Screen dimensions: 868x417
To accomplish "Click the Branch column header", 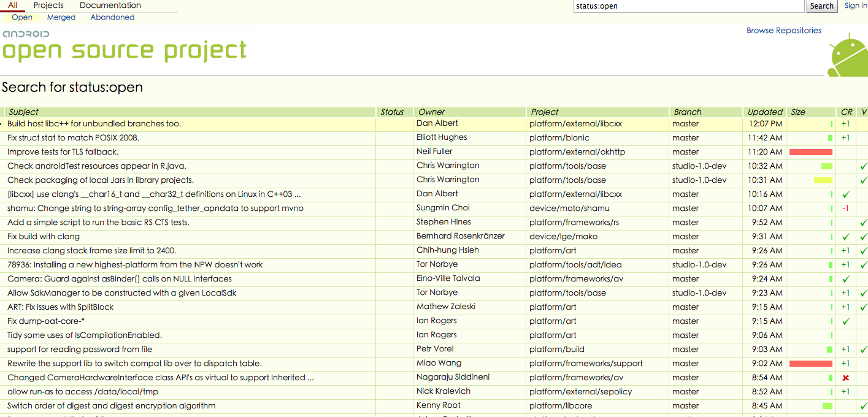I will point(688,112).
